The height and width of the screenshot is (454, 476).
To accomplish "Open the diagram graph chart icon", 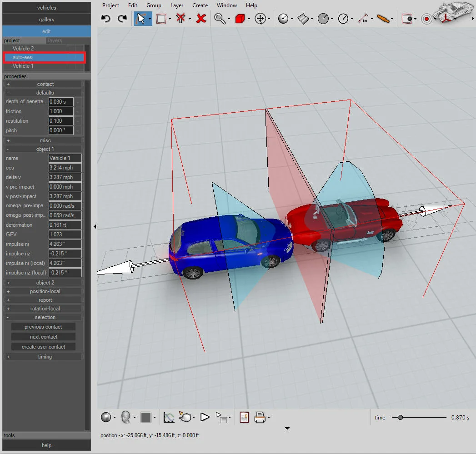I will (169, 417).
